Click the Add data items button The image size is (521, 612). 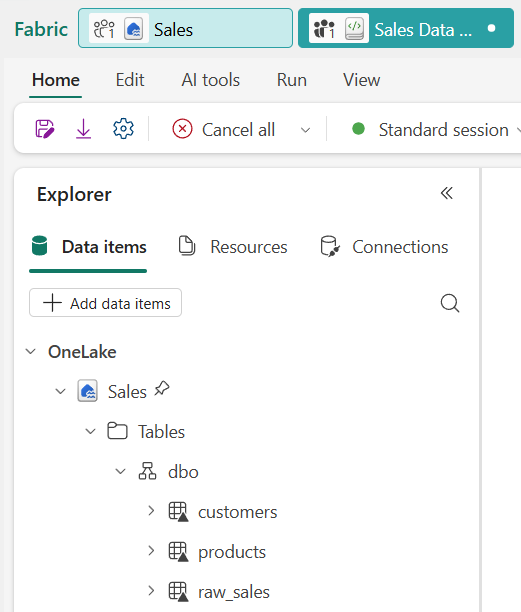(x=105, y=303)
